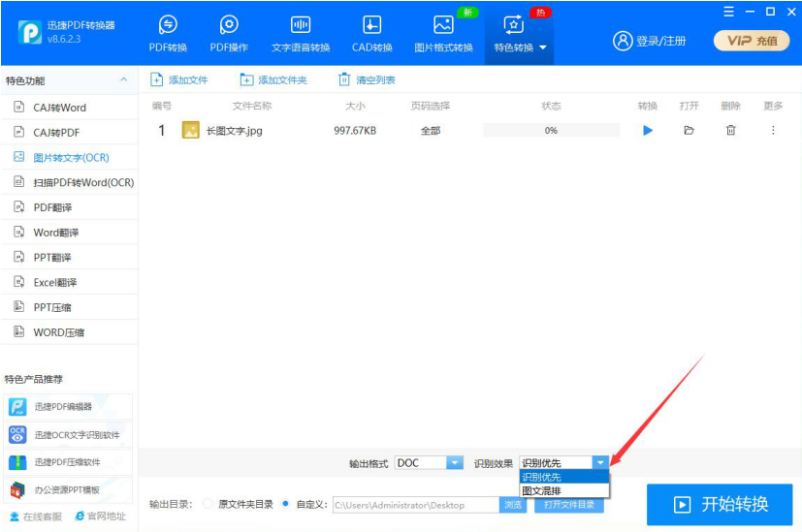Click the WORD压缩 sidebar icon
The image size is (802, 532).
(x=19, y=331)
